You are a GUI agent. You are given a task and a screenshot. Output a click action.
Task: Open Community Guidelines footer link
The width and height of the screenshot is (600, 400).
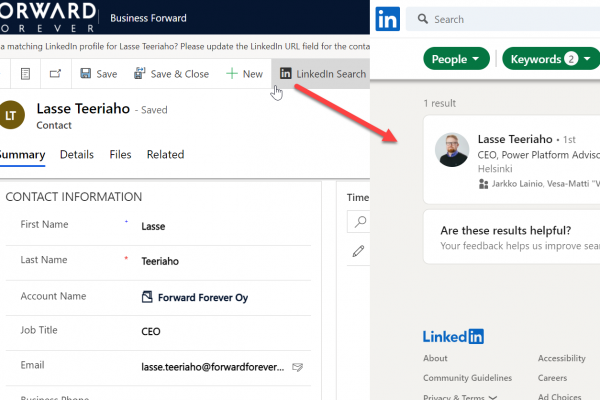467,378
